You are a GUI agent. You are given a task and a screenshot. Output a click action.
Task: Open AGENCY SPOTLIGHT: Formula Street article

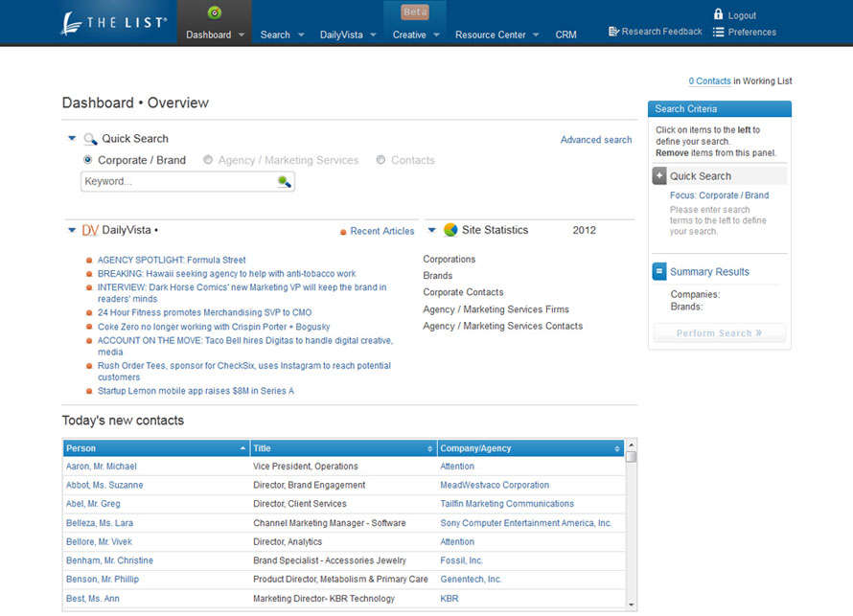pyautogui.click(x=172, y=260)
